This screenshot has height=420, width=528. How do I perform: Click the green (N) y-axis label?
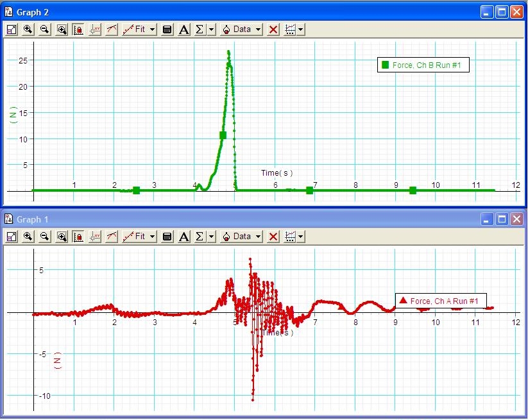pyautogui.click(x=13, y=115)
